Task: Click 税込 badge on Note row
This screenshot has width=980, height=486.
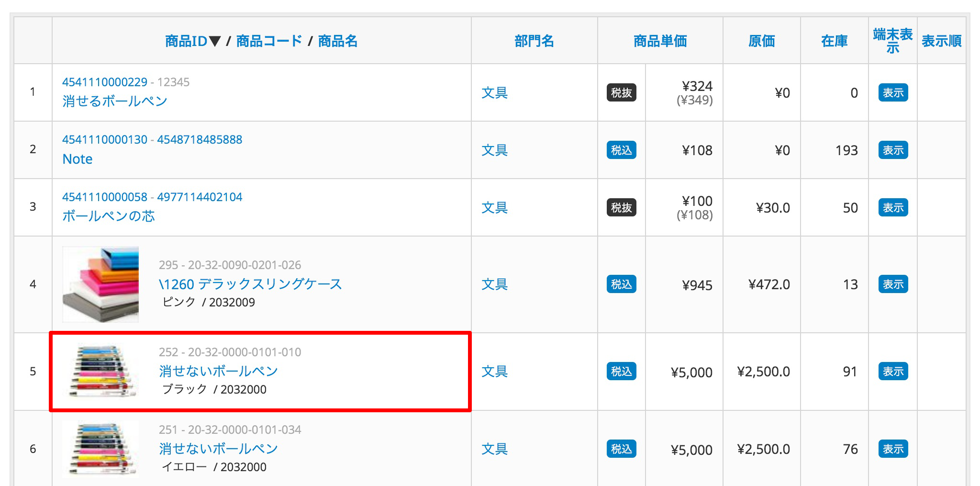Action: [x=621, y=150]
